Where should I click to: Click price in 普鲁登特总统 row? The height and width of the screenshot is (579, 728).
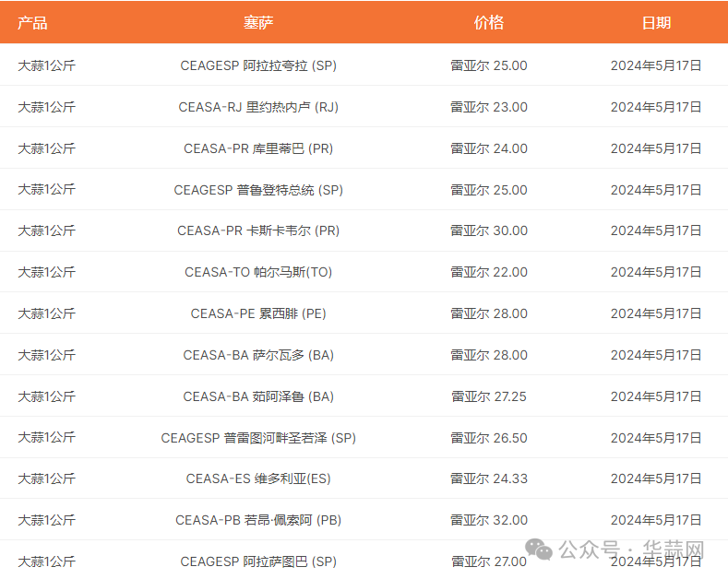(489, 190)
